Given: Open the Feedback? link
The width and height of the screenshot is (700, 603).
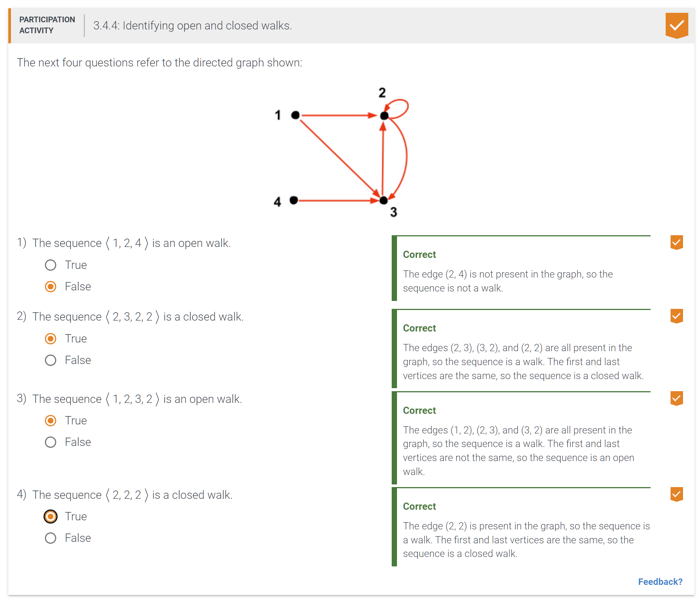Looking at the screenshot, I should (660, 582).
